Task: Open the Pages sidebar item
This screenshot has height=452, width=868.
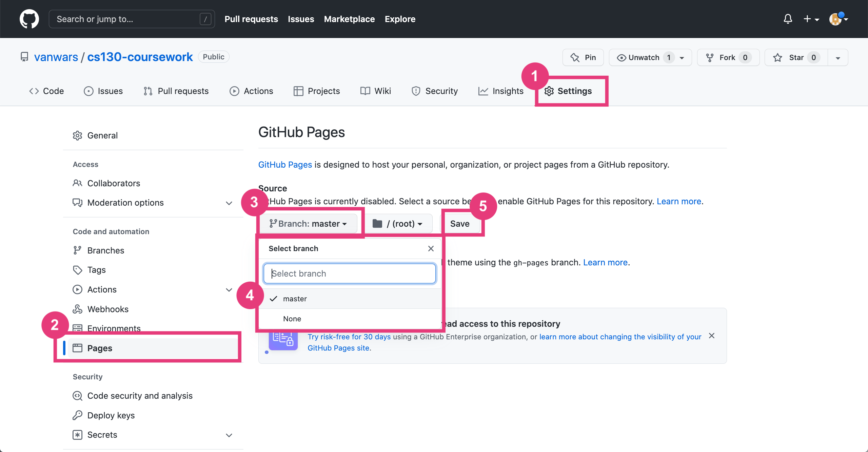Action: tap(99, 348)
